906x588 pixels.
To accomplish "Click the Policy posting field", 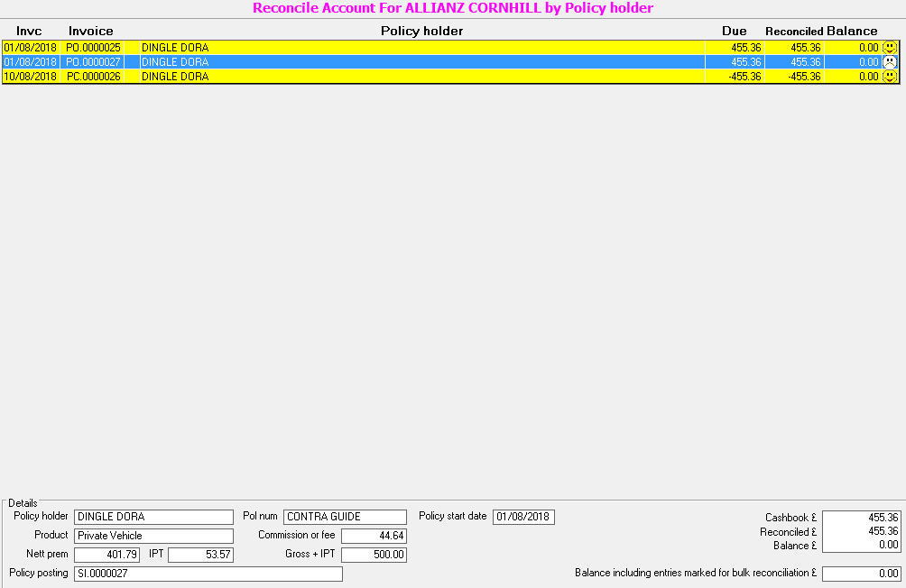I will point(208,574).
